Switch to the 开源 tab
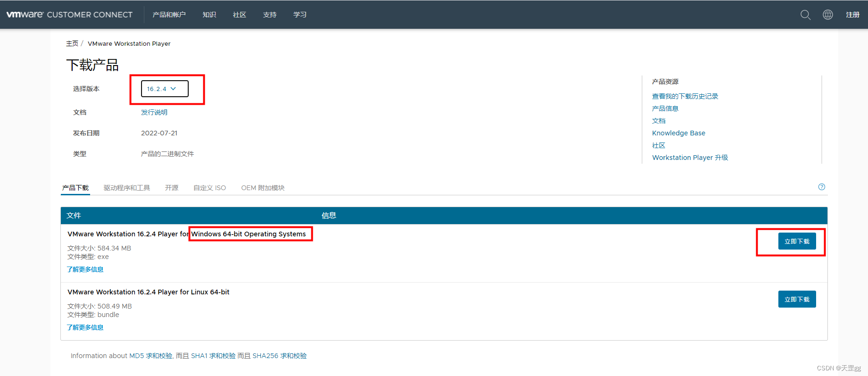This screenshot has height=376, width=868. 172,188
